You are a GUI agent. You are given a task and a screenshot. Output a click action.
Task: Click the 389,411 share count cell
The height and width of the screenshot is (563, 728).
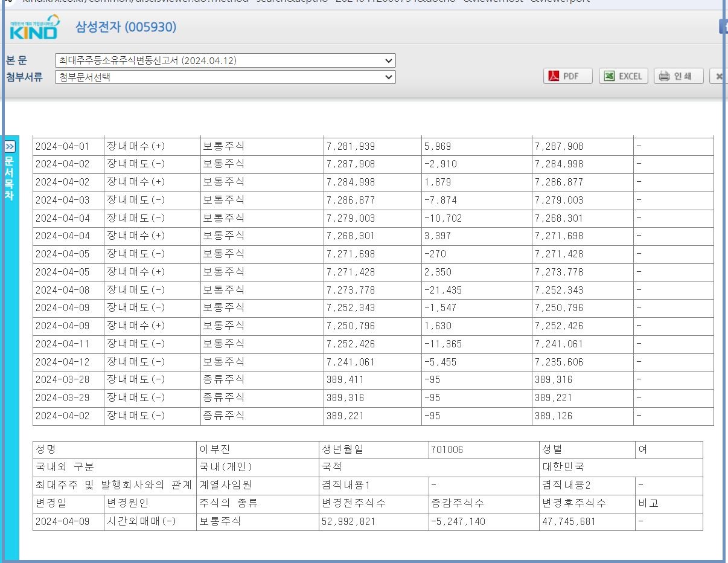[372, 379]
